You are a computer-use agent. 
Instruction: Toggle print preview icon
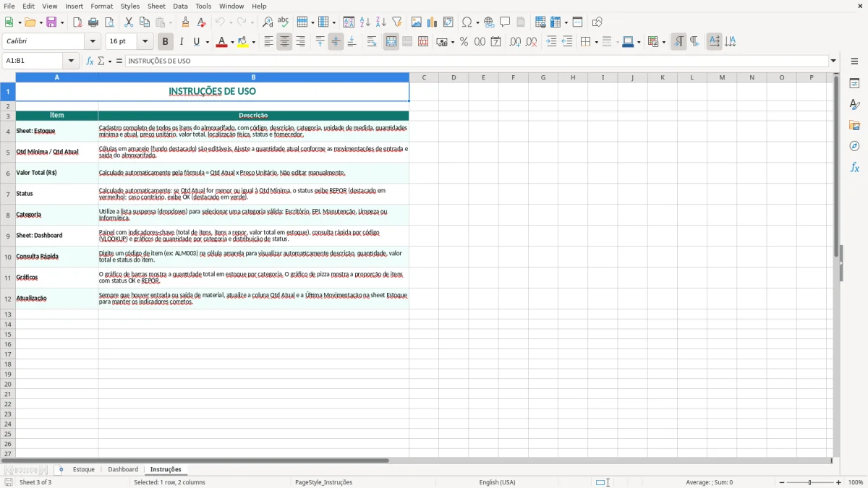(109, 22)
